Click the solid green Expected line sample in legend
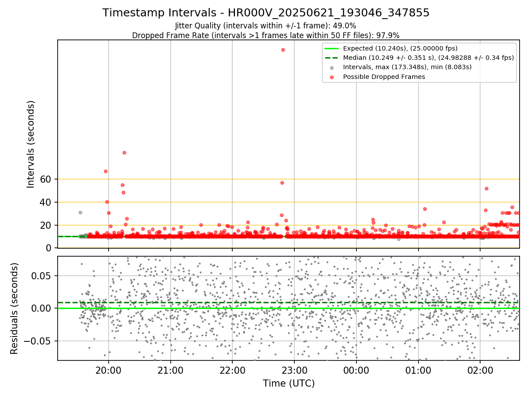 pyautogui.click(x=332, y=48)
